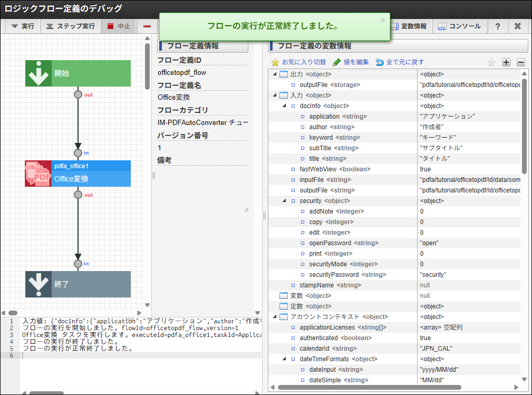
Task: Collapse the security object node
Action: pyautogui.click(x=285, y=201)
